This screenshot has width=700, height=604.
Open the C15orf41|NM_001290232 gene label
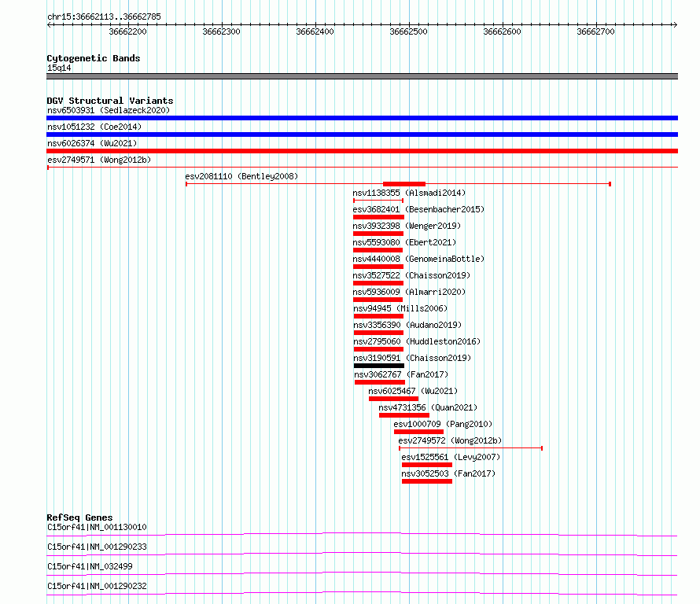click(97, 586)
